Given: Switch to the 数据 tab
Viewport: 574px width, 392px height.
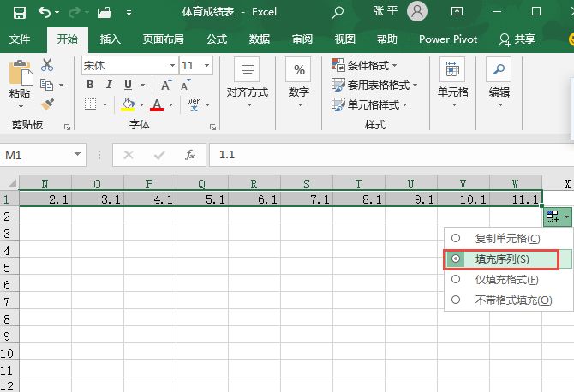Looking at the screenshot, I should tap(260, 39).
